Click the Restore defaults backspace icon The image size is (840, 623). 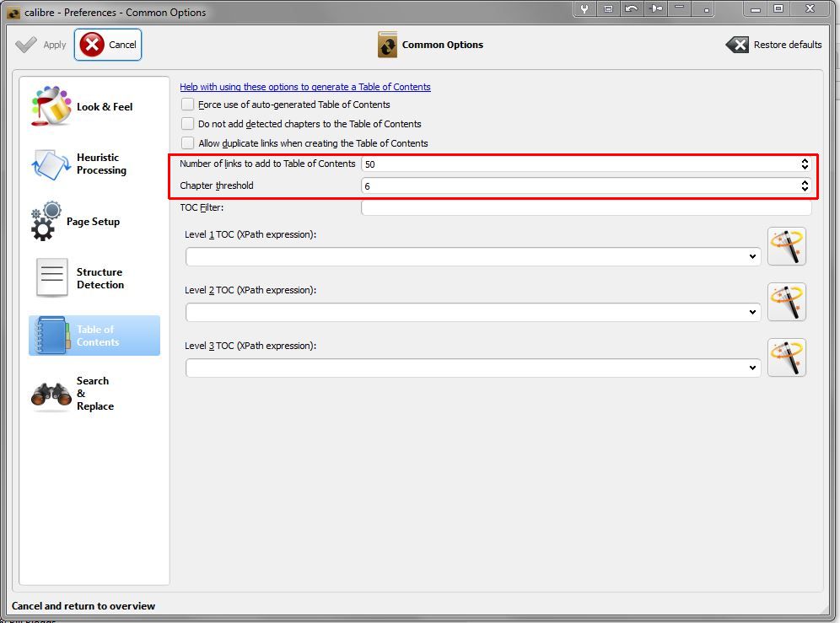click(x=737, y=45)
